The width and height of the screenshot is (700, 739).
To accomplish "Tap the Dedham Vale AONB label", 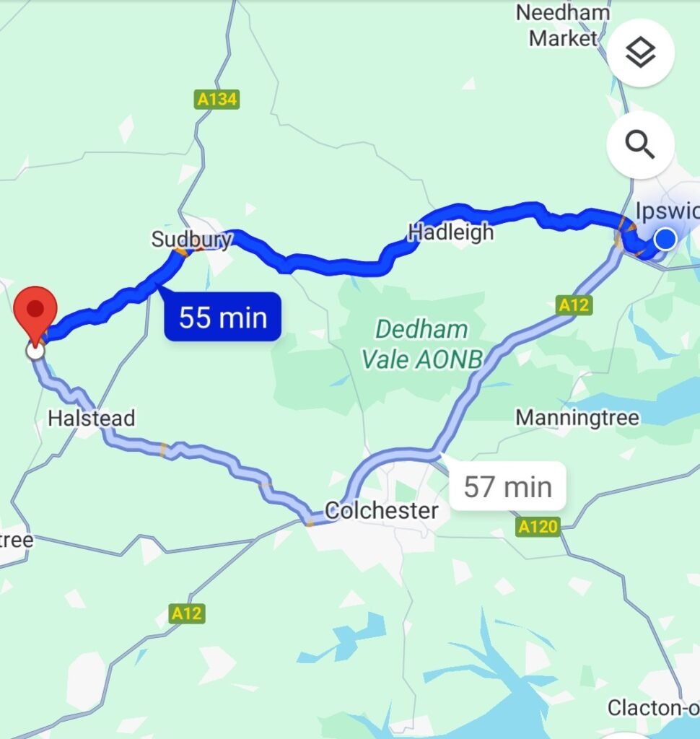I will tap(422, 344).
